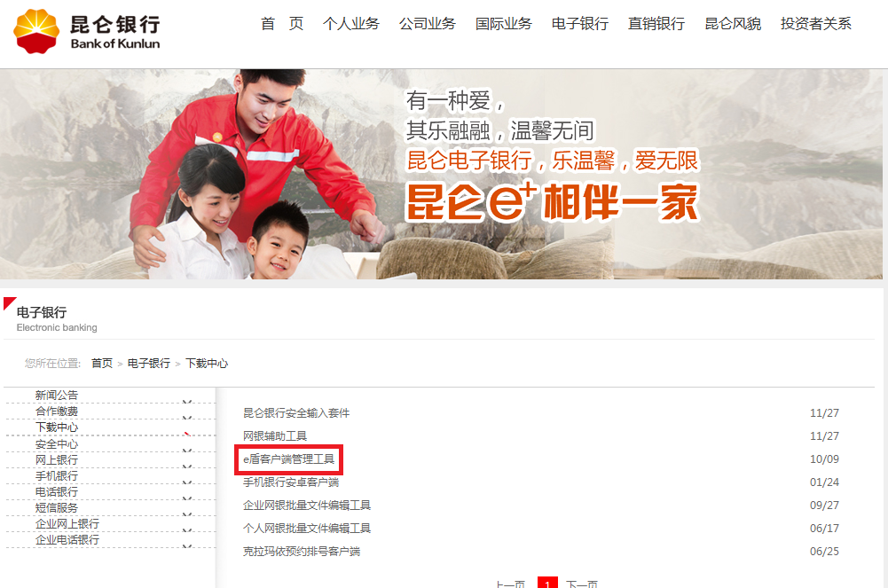Open the 投资者关系 navigation item
Screen dimensions: 888x588
815,24
